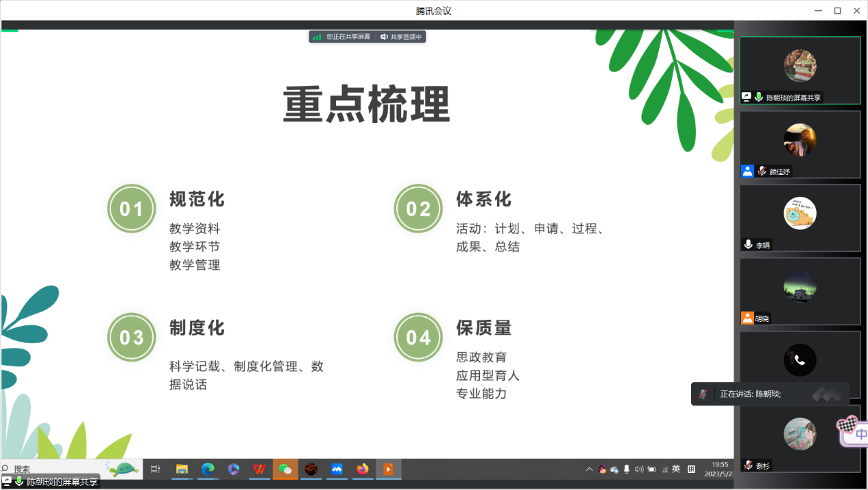Click the volume speaker tray icon
The image size is (868, 490).
pos(639,469)
